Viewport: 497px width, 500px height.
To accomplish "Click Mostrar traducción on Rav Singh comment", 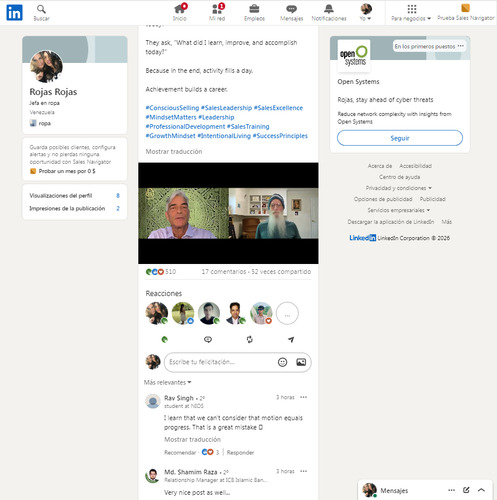I will tap(192, 439).
